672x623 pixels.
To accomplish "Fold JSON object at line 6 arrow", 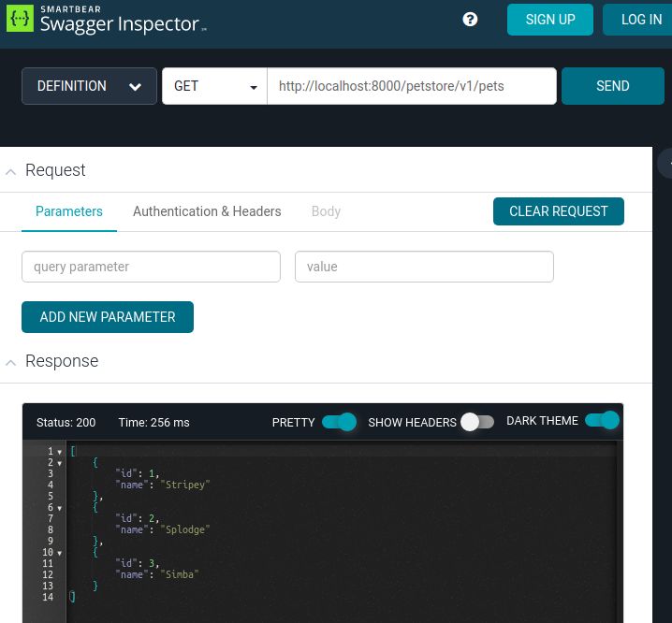I will pos(59,508).
